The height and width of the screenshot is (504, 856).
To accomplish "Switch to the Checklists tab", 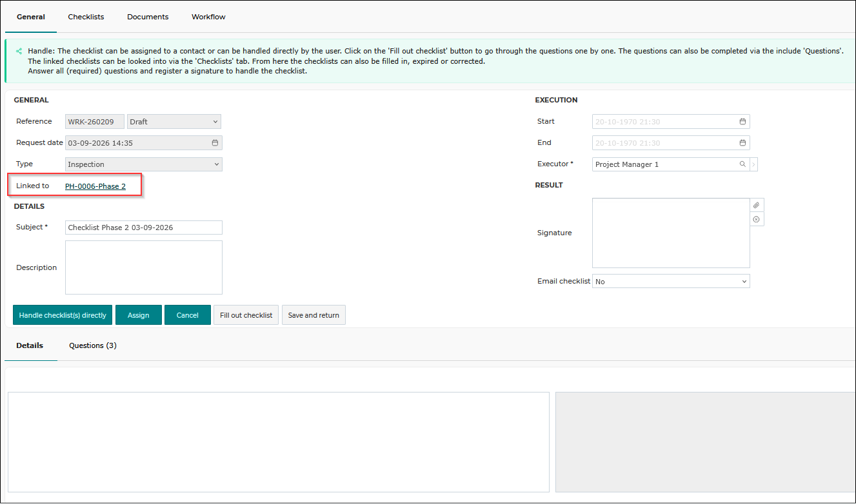I will click(x=86, y=17).
